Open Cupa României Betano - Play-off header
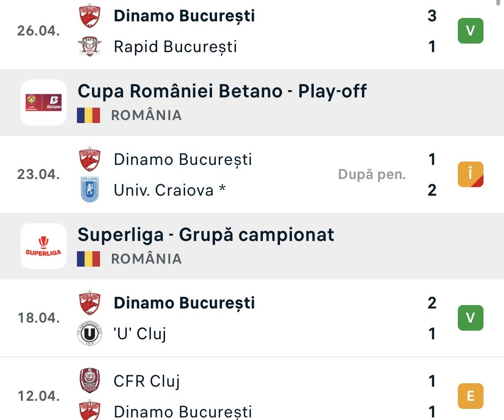Image resolution: width=504 pixels, height=420 pixels. point(252,103)
